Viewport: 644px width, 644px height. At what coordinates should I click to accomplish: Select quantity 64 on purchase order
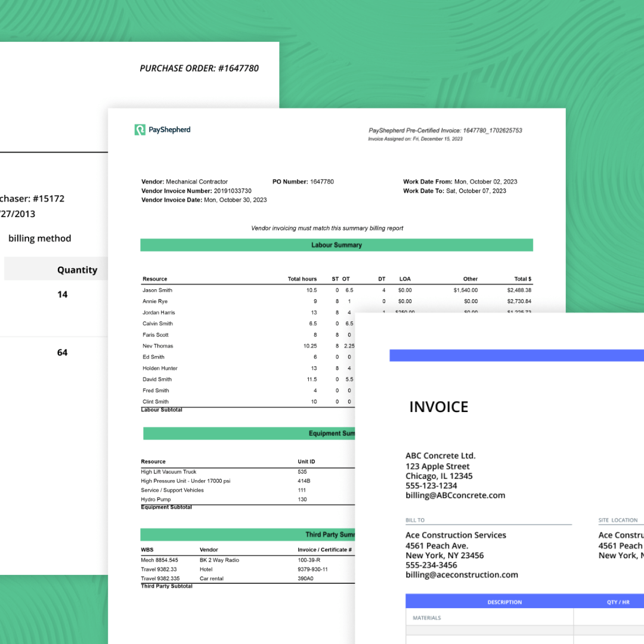[x=63, y=352]
